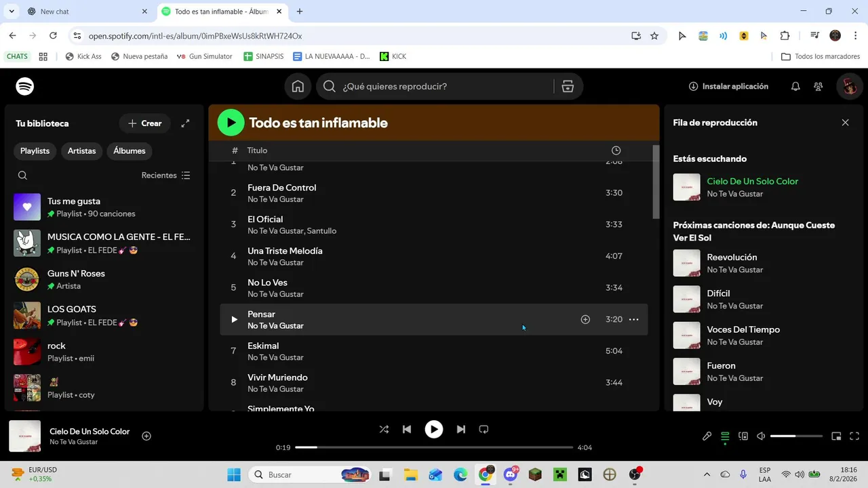This screenshot has width=868, height=488.
Task: Click the Instalar aplicación button
Action: (728, 86)
